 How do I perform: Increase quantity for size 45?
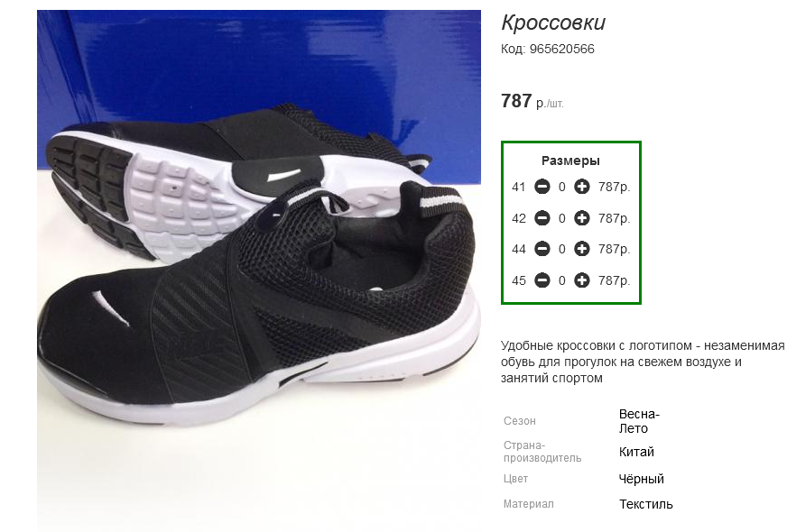click(582, 280)
